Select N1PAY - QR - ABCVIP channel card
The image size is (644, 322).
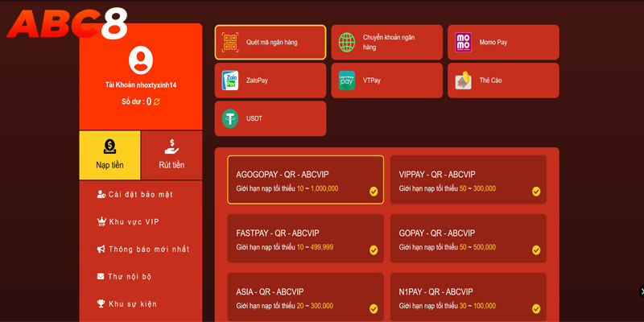[469, 297]
